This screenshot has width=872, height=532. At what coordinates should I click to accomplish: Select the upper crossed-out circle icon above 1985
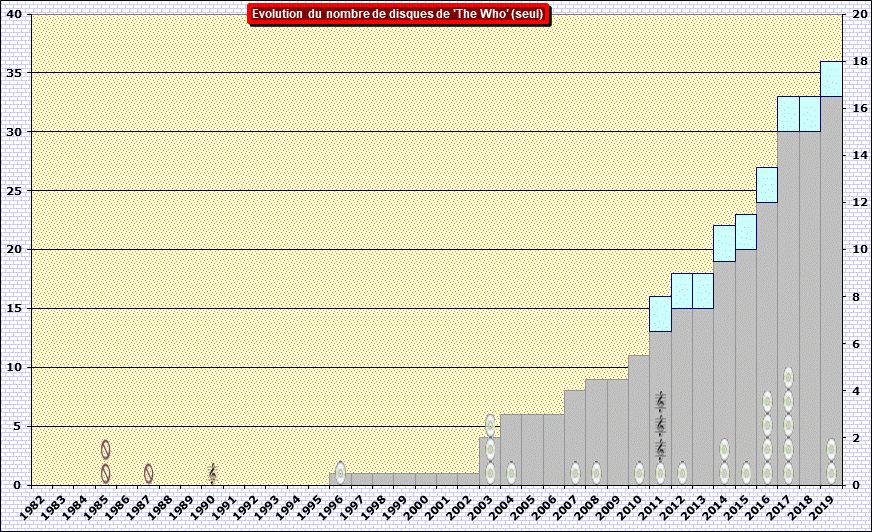[105, 449]
